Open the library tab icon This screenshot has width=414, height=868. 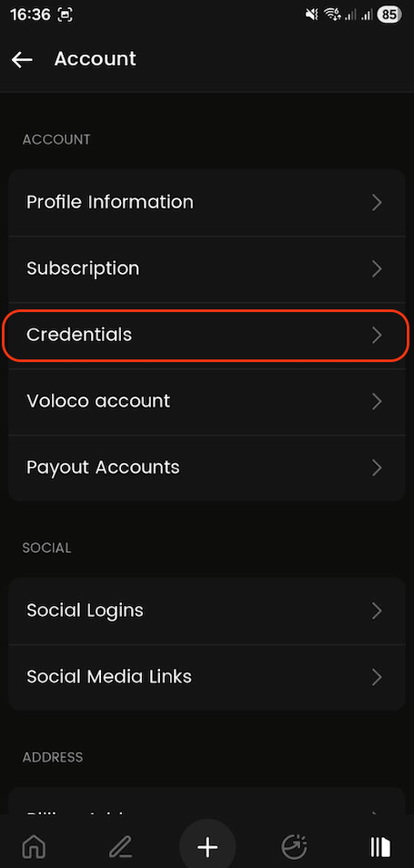pyautogui.click(x=380, y=846)
